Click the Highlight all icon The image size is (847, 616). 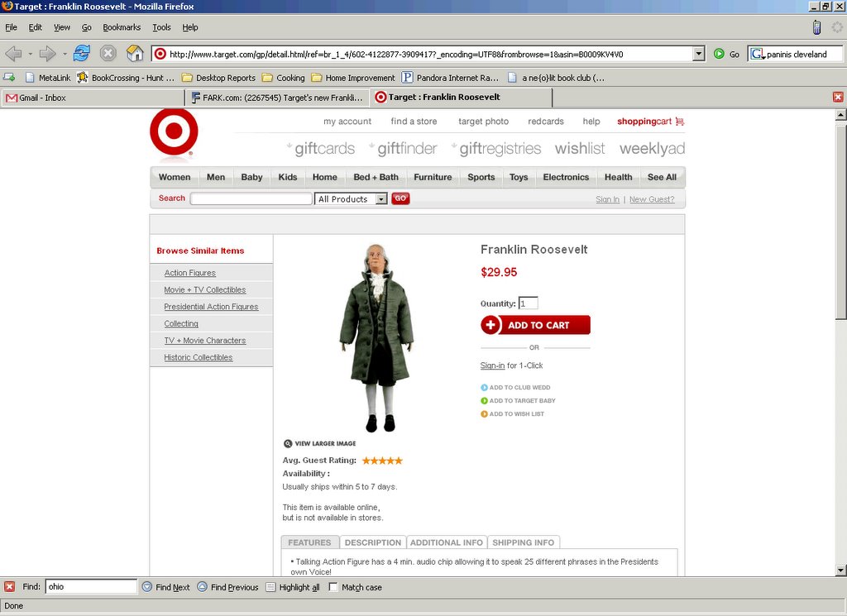[x=270, y=587]
